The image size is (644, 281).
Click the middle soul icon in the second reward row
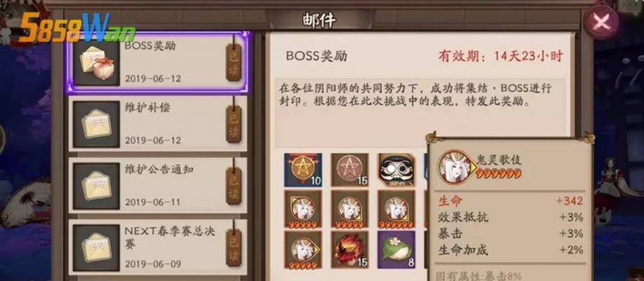(350, 209)
